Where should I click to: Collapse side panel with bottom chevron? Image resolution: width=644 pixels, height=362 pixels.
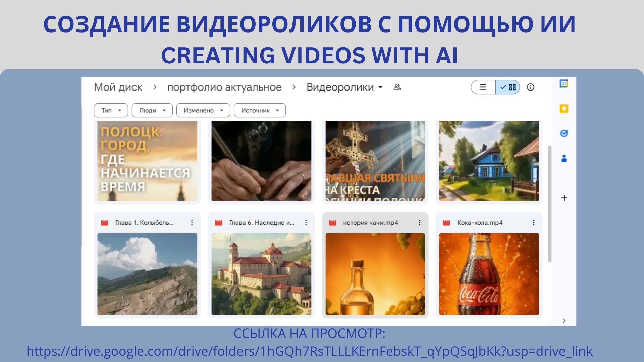(x=564, y=321)
